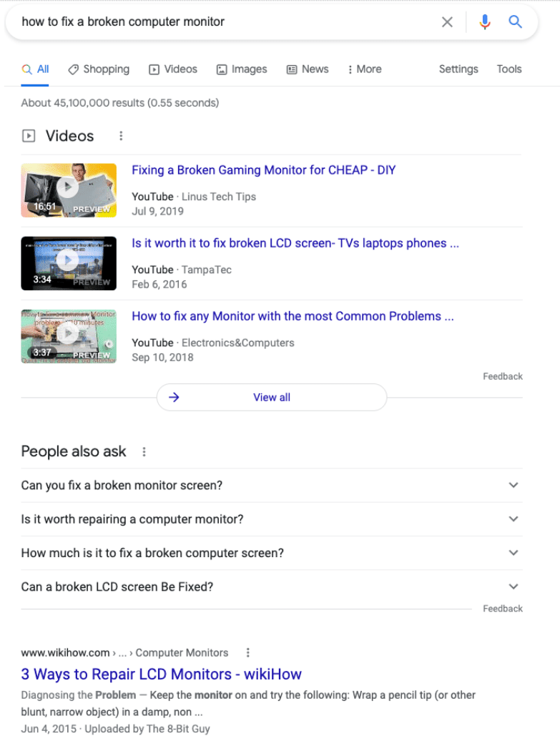
Task: Expand 'Can a broken LCD screen Be Fixed?'
Action: (x=272, y=587)
